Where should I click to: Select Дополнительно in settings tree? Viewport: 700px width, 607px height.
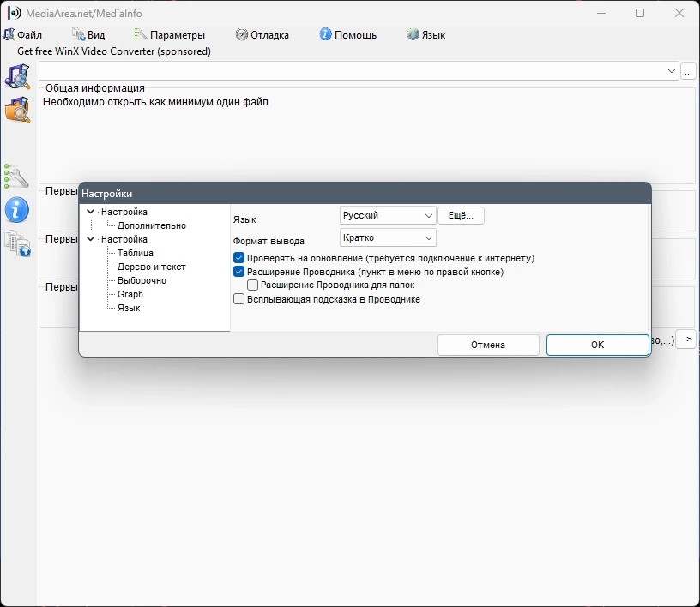pyautogui.click(x=152, y=225)
